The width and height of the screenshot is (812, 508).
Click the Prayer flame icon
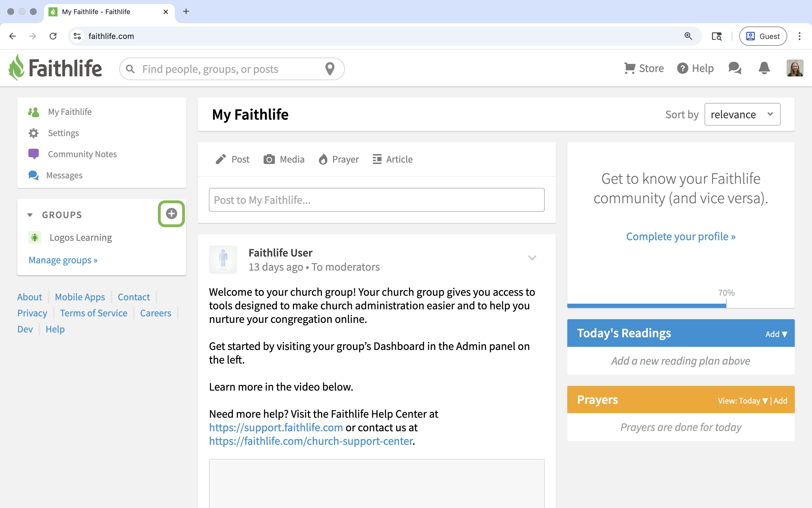(x=323, y=159)
